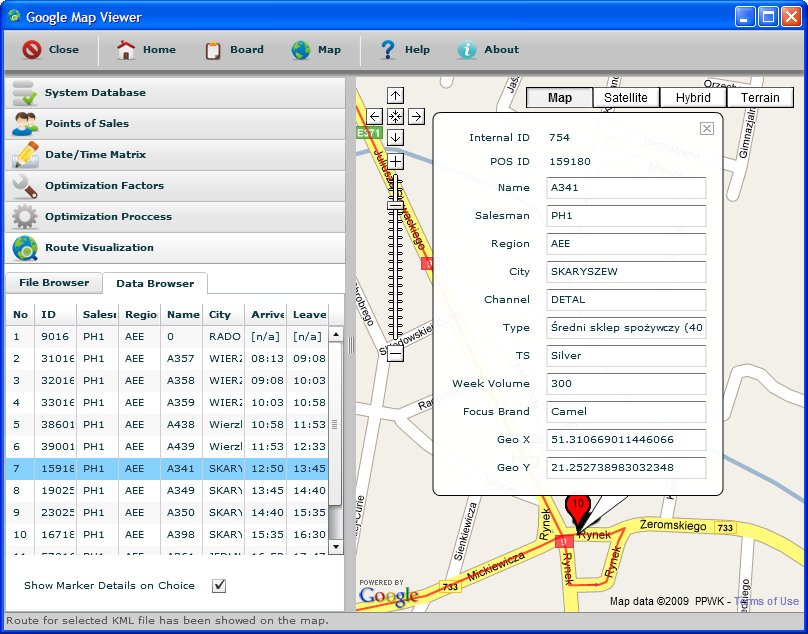The image size is (808, 634).
Task: Click data table scroll down arrow
Action: [335, 546]
